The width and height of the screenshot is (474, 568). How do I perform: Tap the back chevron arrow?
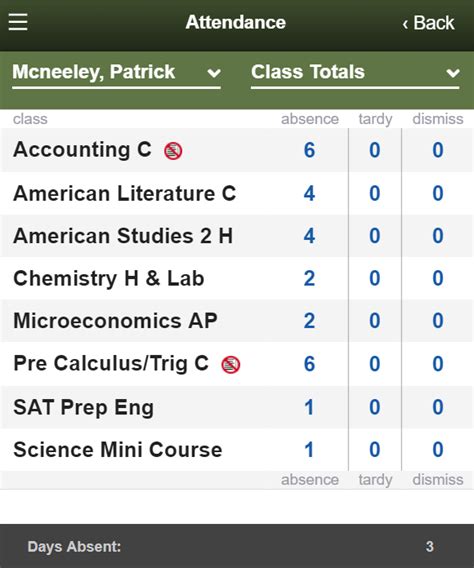(x=405, y=24)
